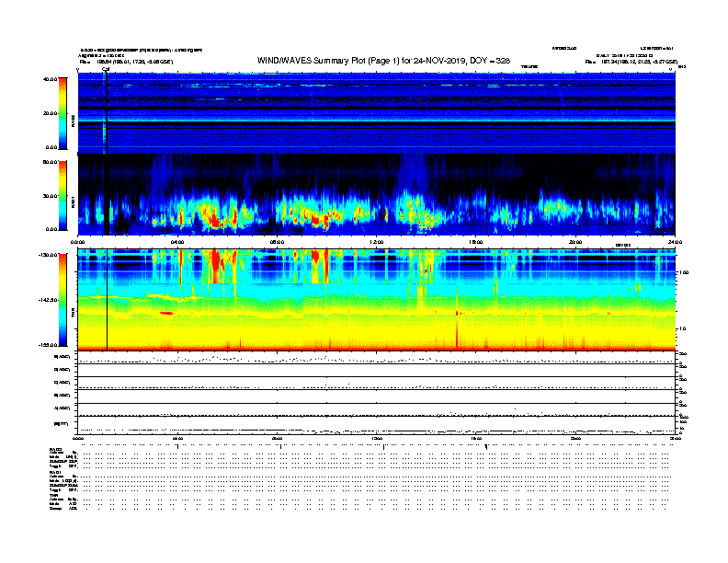Select the RAD1 intensity color bar

pyautogui.click(x=63, y=196)
